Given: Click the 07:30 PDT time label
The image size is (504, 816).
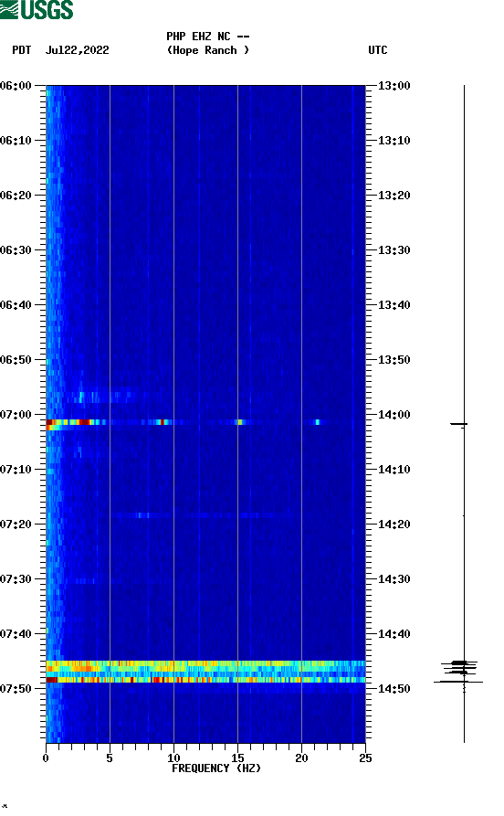Looking at the screenshot, I should 16,579.
